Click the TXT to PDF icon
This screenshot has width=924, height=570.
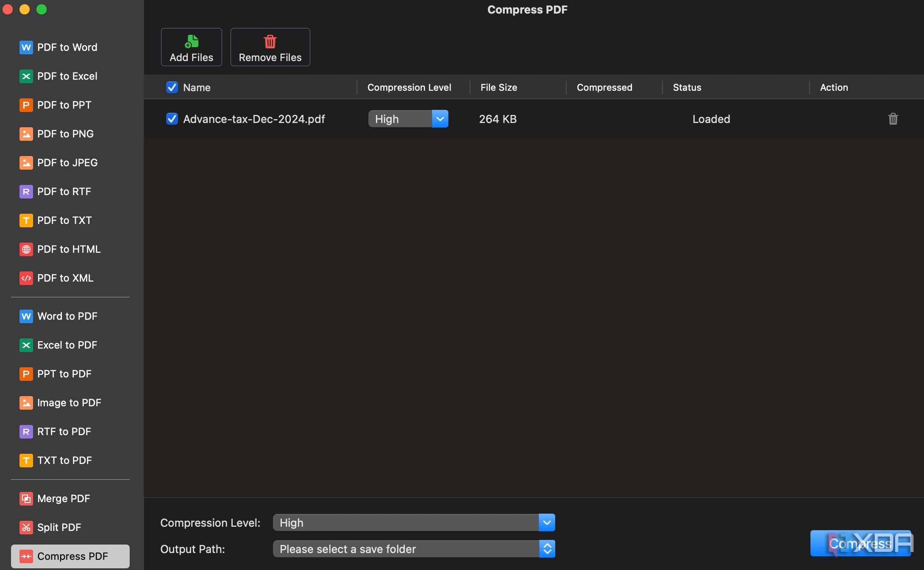coord(26,460)
